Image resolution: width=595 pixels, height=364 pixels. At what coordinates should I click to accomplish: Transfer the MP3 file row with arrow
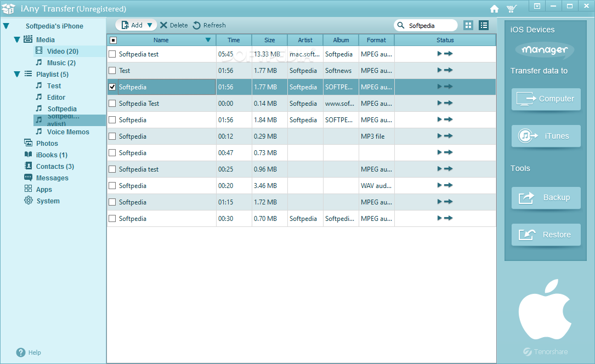click(449, 136)
